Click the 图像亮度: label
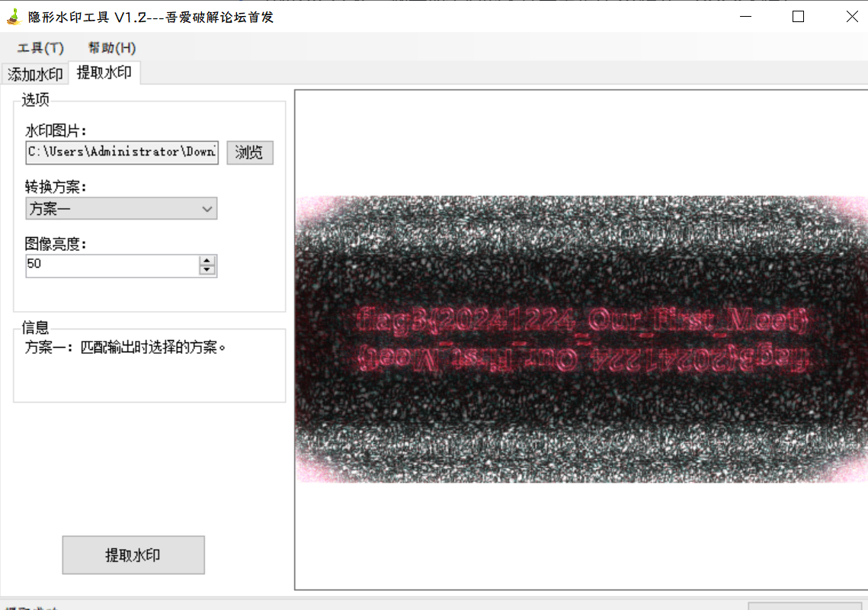 point(56,244)
